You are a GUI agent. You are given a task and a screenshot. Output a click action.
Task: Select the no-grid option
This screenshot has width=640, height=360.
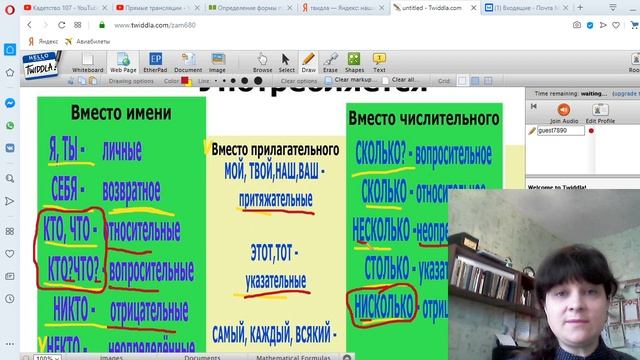tap(462, 81)
